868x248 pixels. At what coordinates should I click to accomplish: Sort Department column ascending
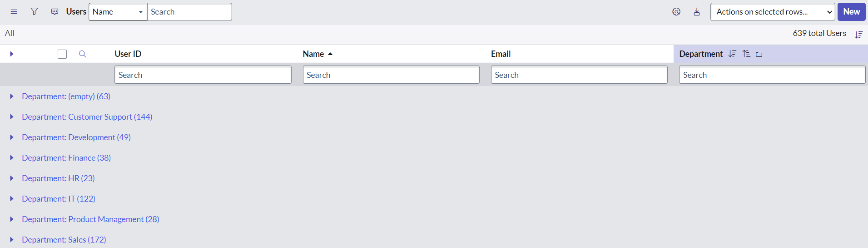tap(746, 54)
